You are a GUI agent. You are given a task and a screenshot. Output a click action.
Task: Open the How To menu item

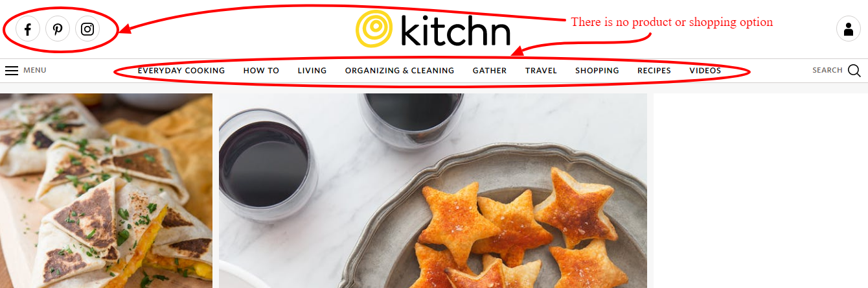pos(261,71)
